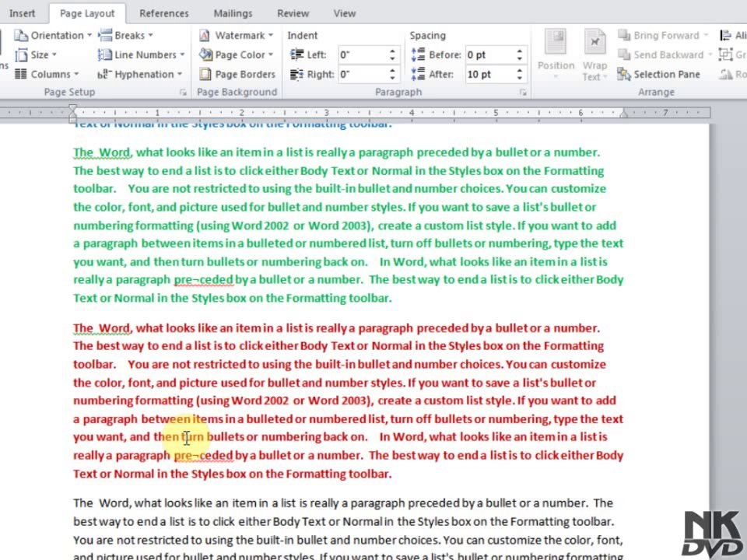Click the Position icon in Arrange
The image size is (747, 560).
556,43
